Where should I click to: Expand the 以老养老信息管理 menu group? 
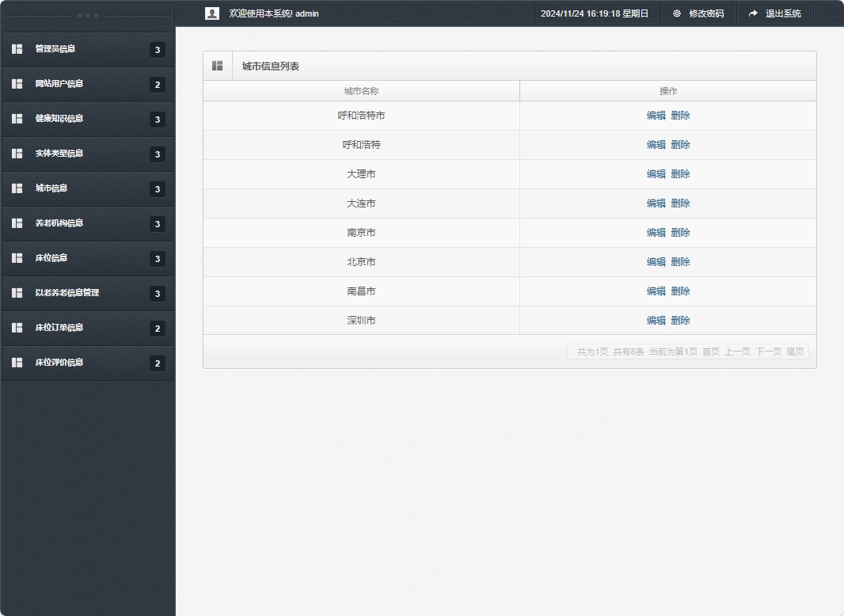pos(67,293)
